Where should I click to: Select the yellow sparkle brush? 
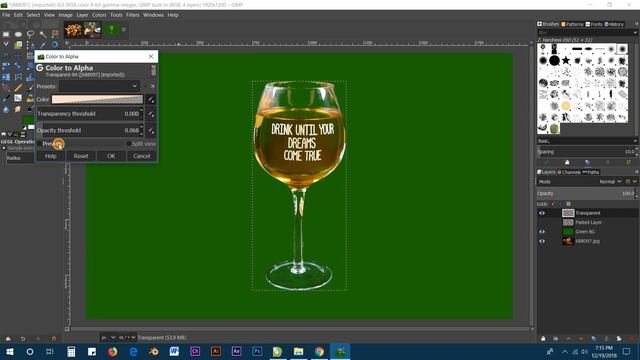tap(566, 106)
